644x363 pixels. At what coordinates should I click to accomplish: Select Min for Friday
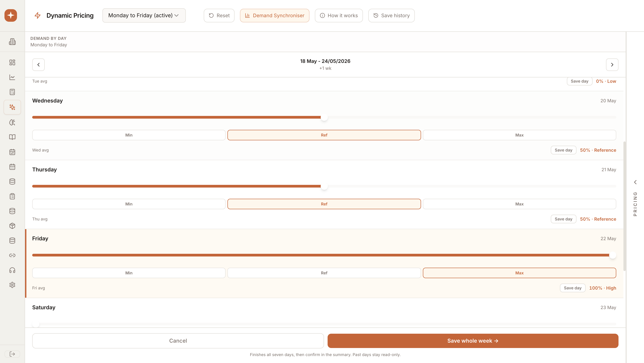tap(129, 273)
